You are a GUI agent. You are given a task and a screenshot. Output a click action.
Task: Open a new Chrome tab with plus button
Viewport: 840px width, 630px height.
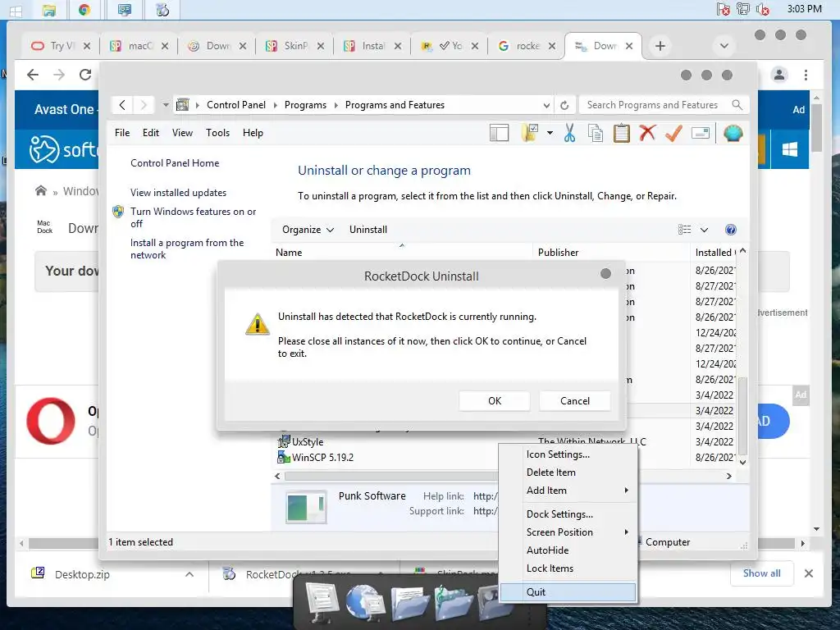660,46
